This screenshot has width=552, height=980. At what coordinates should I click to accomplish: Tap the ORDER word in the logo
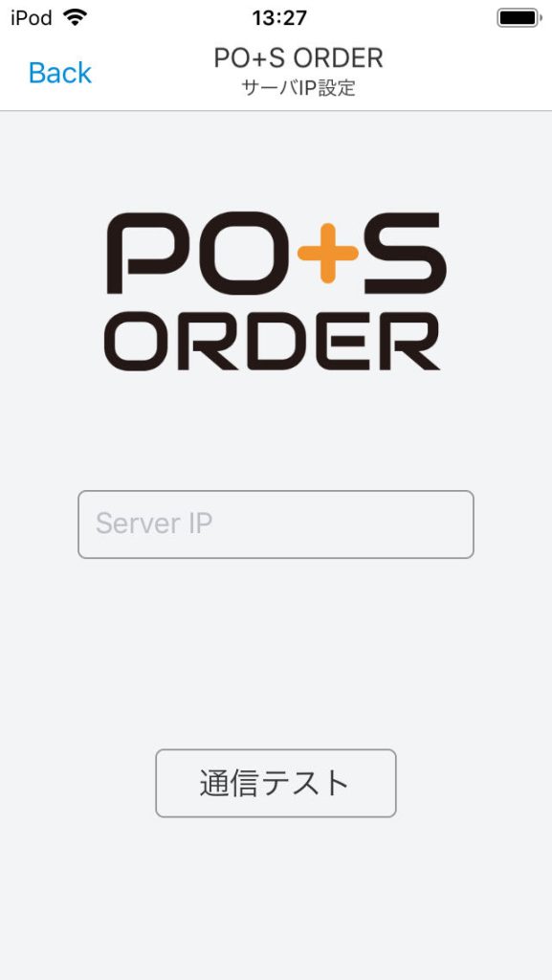tap(273, 341)
